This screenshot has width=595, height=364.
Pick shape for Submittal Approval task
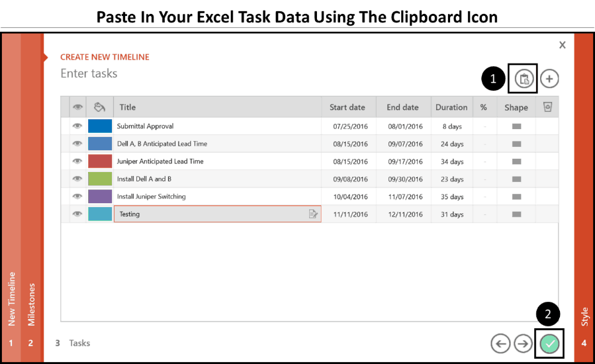coord(516,126)
